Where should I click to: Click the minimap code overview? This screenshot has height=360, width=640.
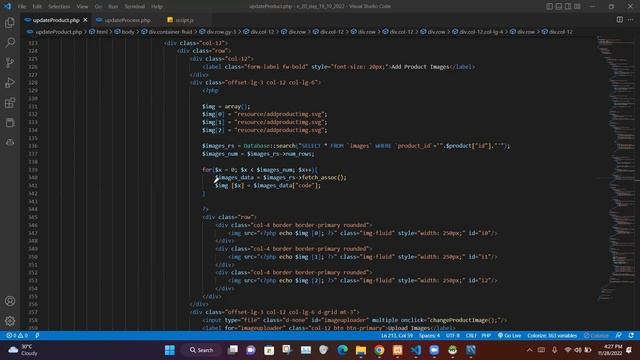[x=615, y=169]
